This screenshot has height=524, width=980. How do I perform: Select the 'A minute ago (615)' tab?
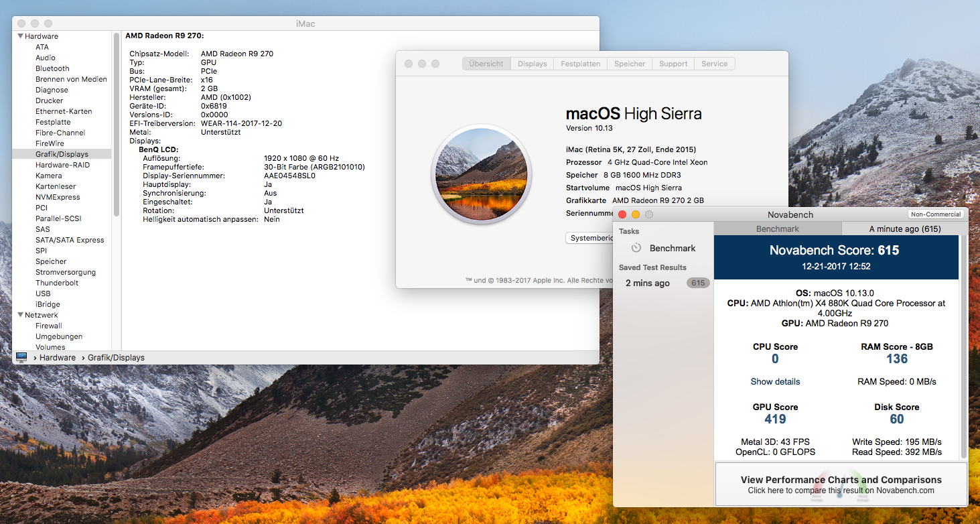[905, 229]
